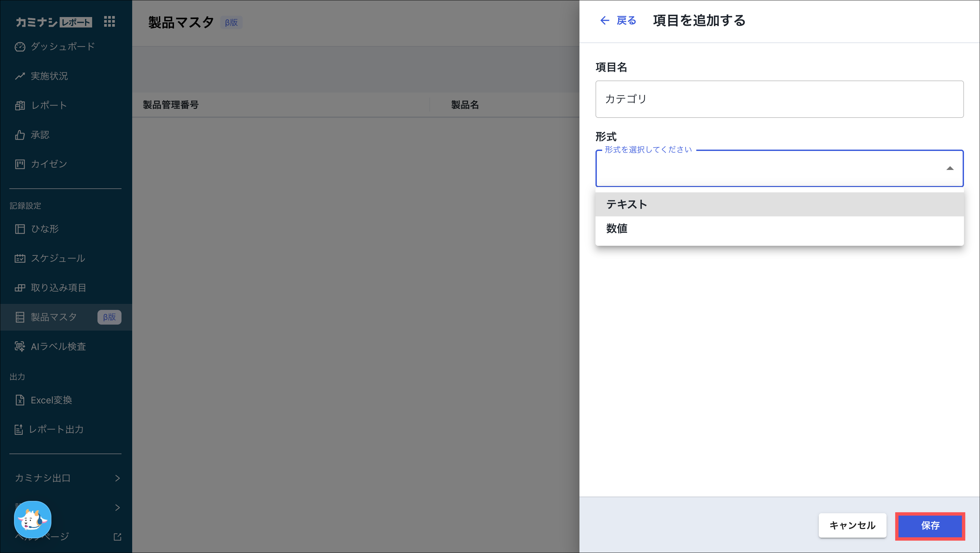Screen dimensions: 980x553
Task: Click the AIラベル検査 scan icon
Action: pyautogui.click(x=20, y=346)
